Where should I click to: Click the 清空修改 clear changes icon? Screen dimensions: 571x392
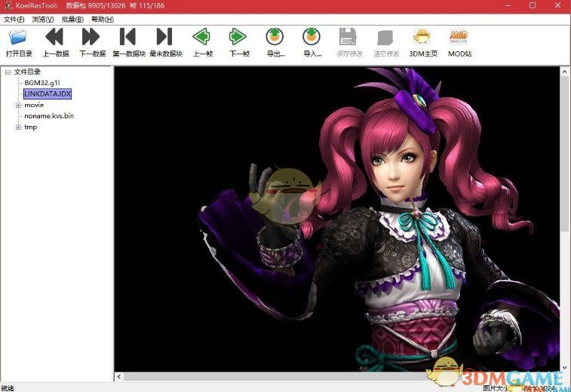[385, 38]
